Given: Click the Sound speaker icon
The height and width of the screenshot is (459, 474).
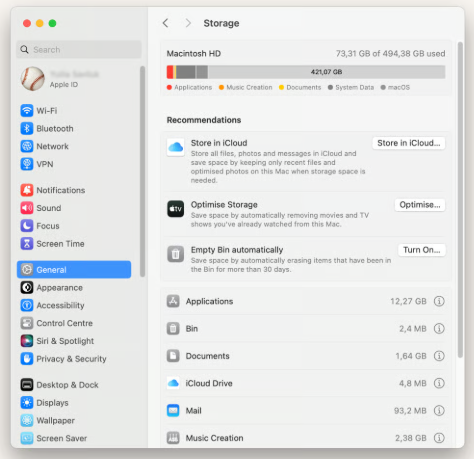Looking at the screenshot, I should (x=27, y=208).
